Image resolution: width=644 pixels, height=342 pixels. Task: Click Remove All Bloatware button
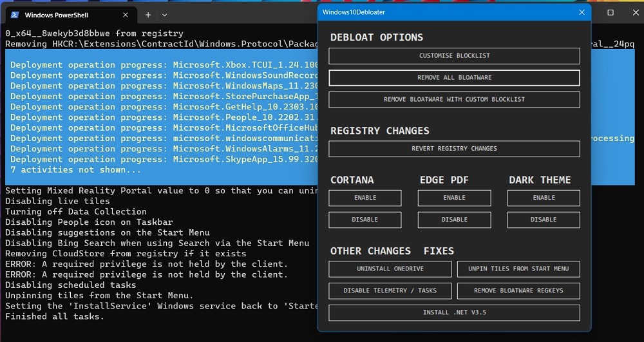[454, 77]
